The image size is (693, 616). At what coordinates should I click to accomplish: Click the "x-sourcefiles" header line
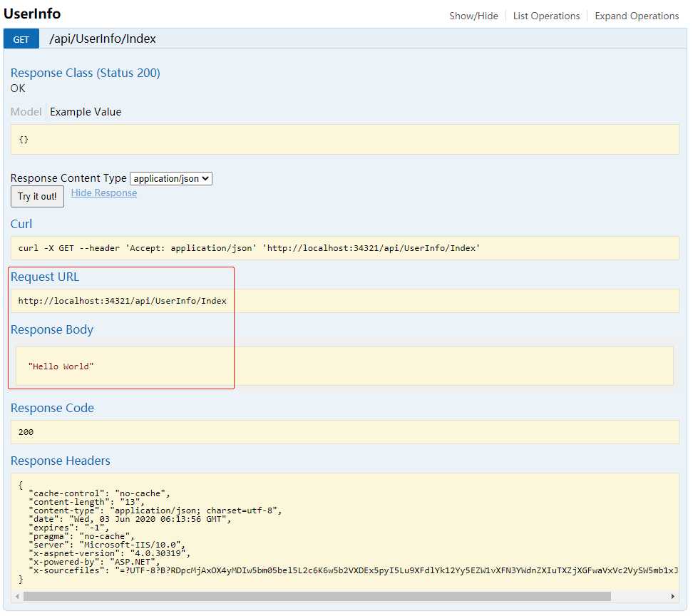pos(353,571)
